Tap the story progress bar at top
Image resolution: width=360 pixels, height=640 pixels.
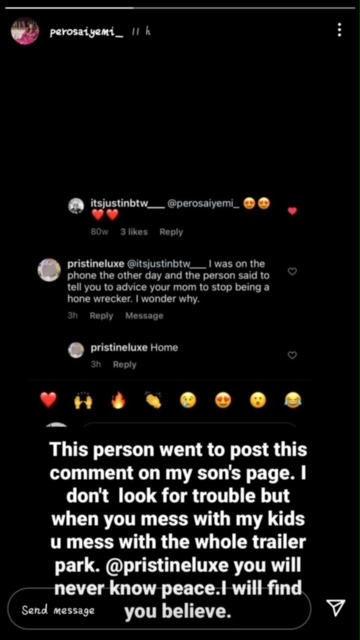[x=180, y=8]
